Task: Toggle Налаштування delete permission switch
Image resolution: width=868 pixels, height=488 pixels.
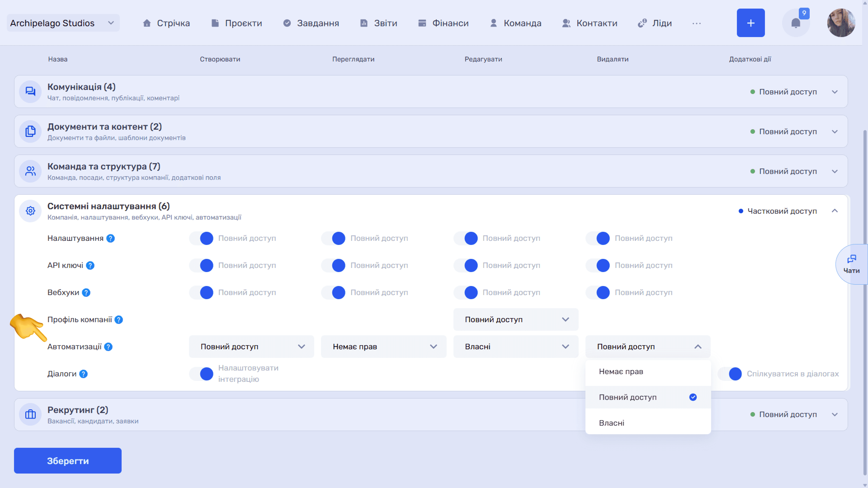Action: click(x=598, y=238)
